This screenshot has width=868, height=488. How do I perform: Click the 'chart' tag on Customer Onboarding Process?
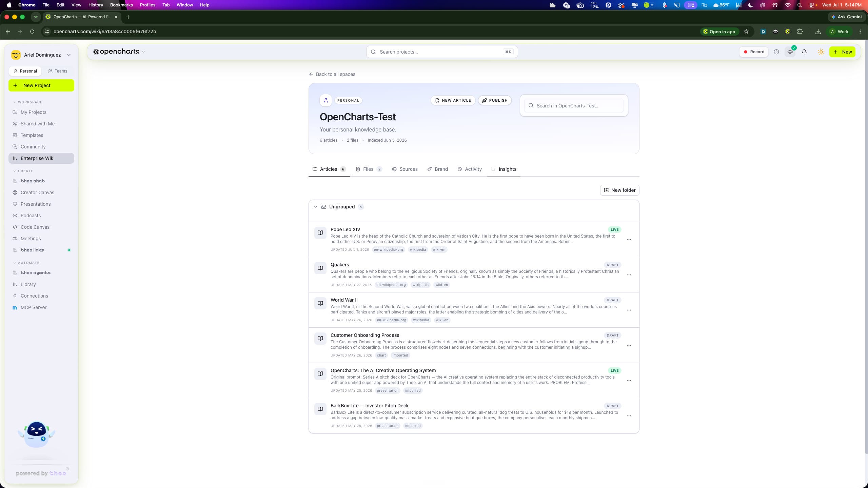[x=381, y=355]
